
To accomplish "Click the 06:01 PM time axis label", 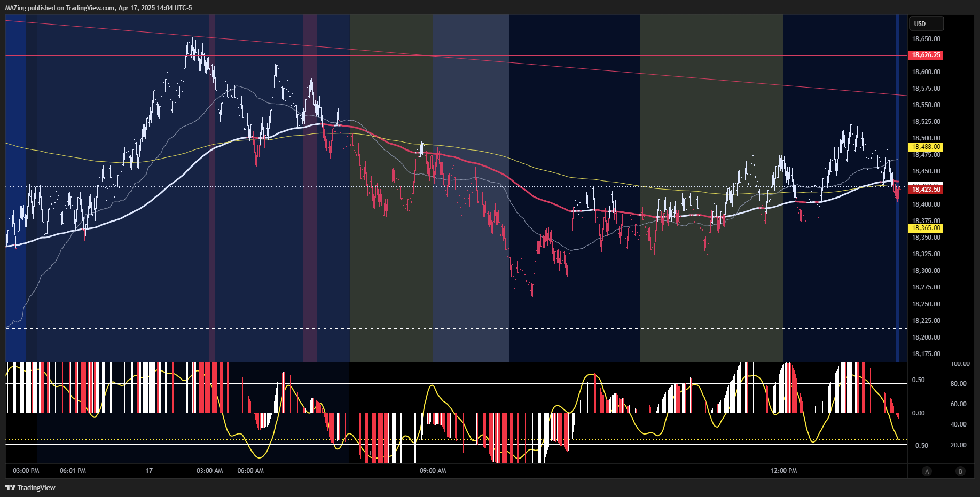I will coord(73,471).
